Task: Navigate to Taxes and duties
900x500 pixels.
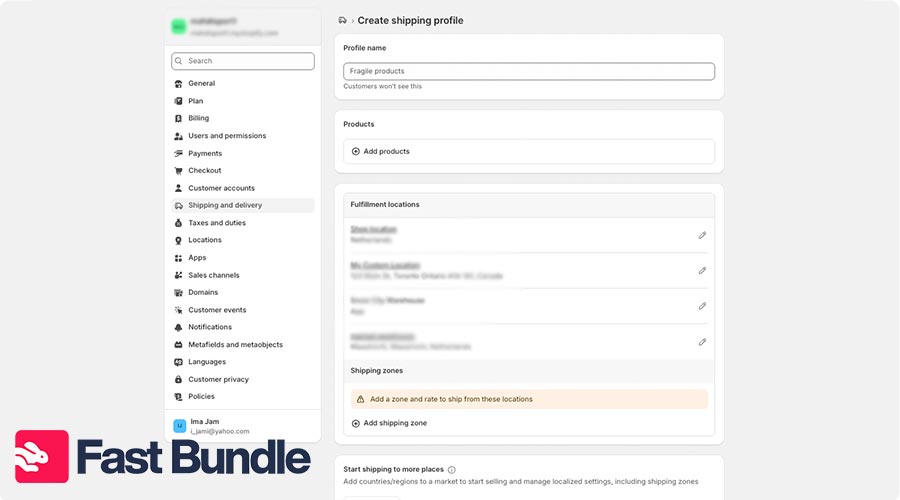Action: tap(217, 223)
